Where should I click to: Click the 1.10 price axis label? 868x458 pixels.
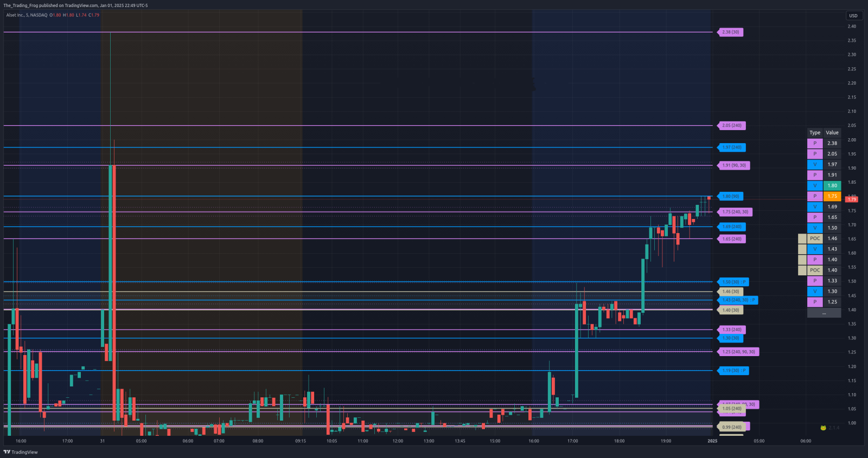tap(852, 395)
